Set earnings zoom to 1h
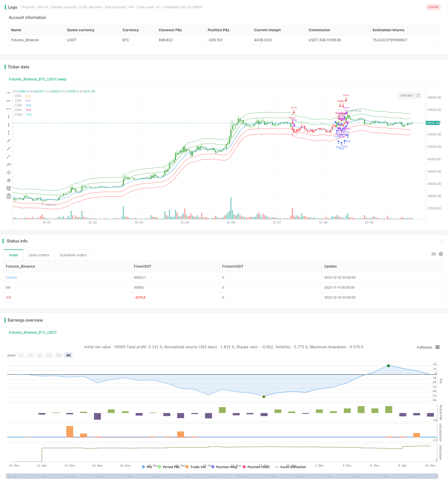Viewport: 448px width, 486px height. pyautogui.click(x=21, y=355)
